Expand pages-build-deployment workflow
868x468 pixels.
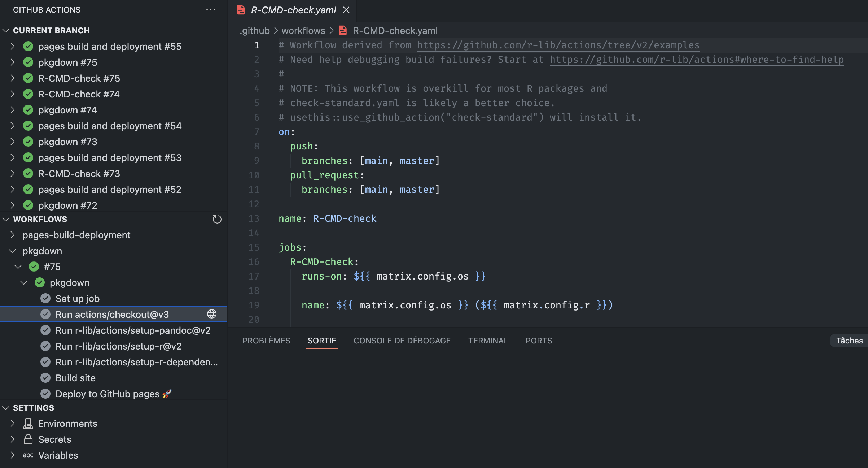(13, 235)
